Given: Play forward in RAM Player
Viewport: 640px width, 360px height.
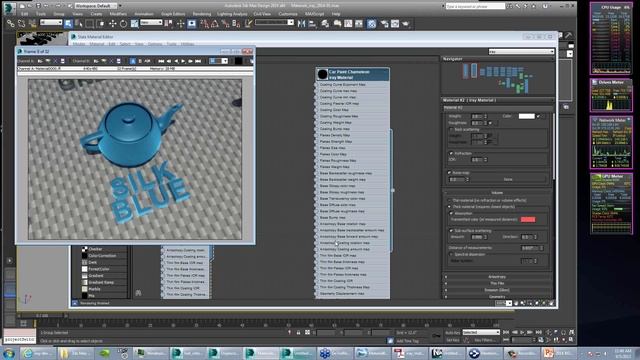Looking at the screenshot, I should (x=183, y=61).
